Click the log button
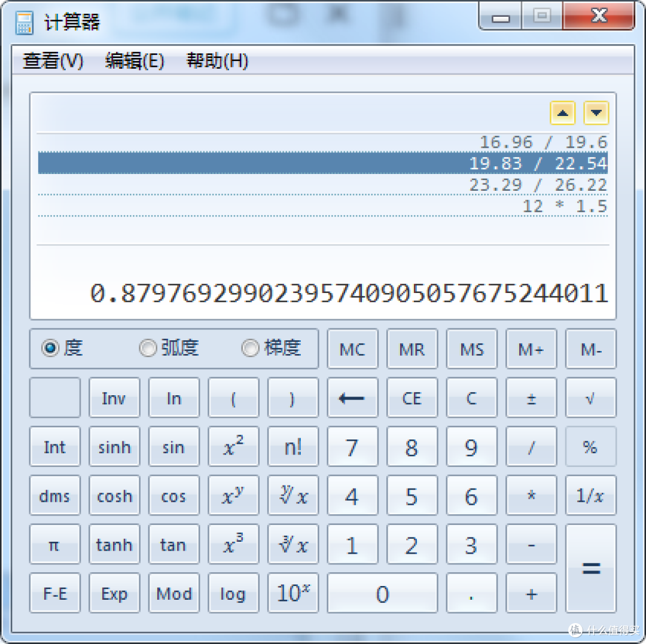646x644 pixels. tap(234, 593)
